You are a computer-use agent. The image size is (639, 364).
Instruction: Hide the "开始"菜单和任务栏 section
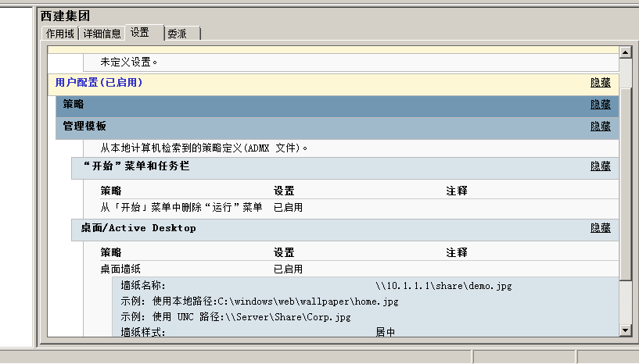click(601, 166)
